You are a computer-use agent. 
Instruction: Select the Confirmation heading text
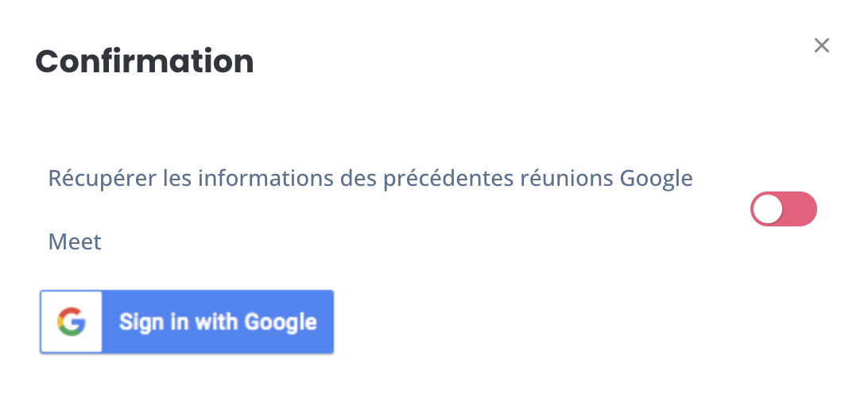coord(145,61)
